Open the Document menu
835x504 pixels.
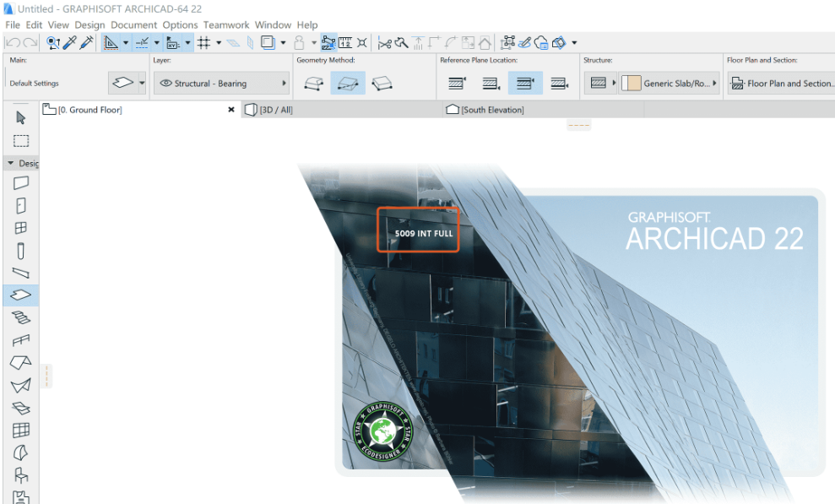click(x=133, y=24)
